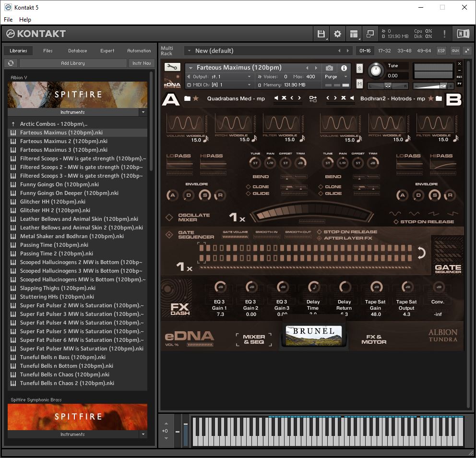Screen dimensions: 476x458
Task: Open FX & Motor page
Action: click(374, 339)
